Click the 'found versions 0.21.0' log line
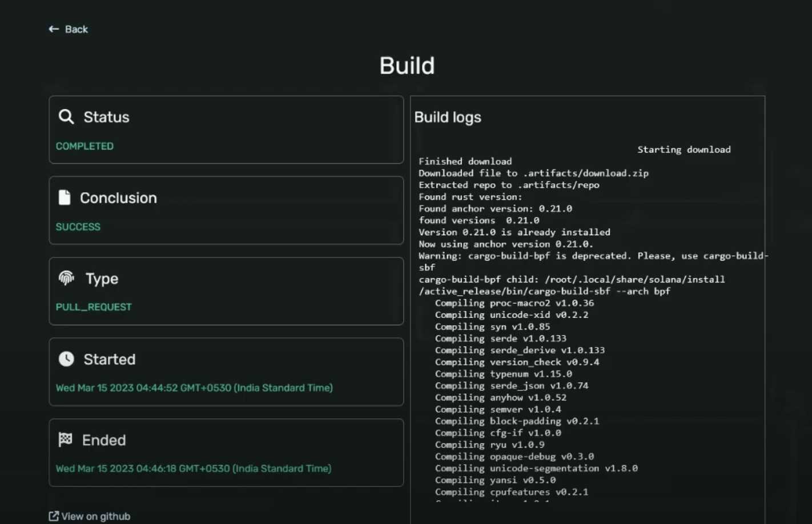Viewport: 812px width, 524px height. coord(479,220)
